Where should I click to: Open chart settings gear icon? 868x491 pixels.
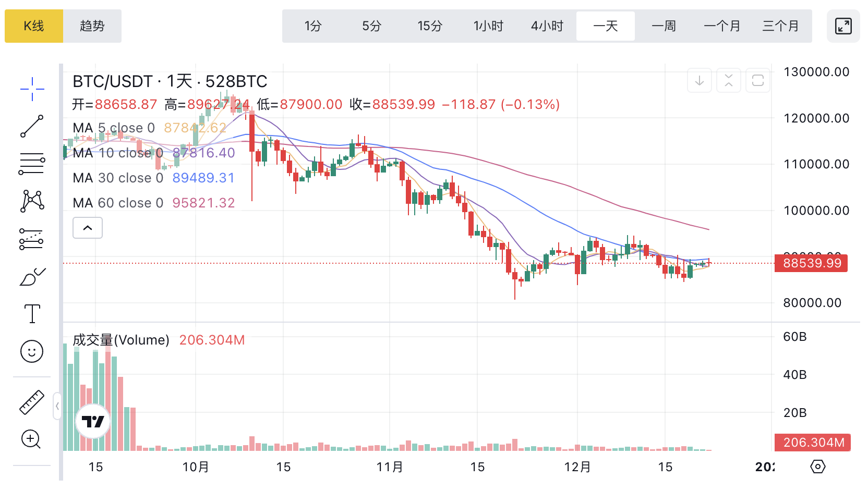point(817,467)
